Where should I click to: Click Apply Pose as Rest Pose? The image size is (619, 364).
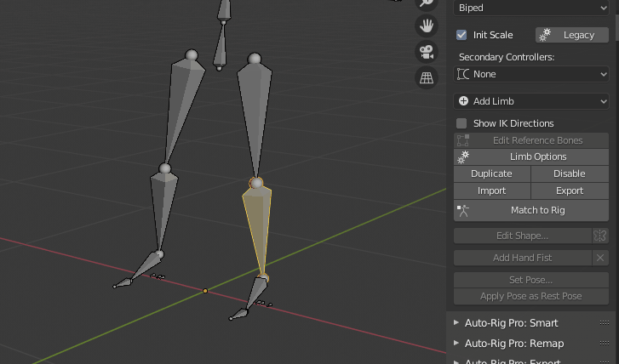[531, 297]
